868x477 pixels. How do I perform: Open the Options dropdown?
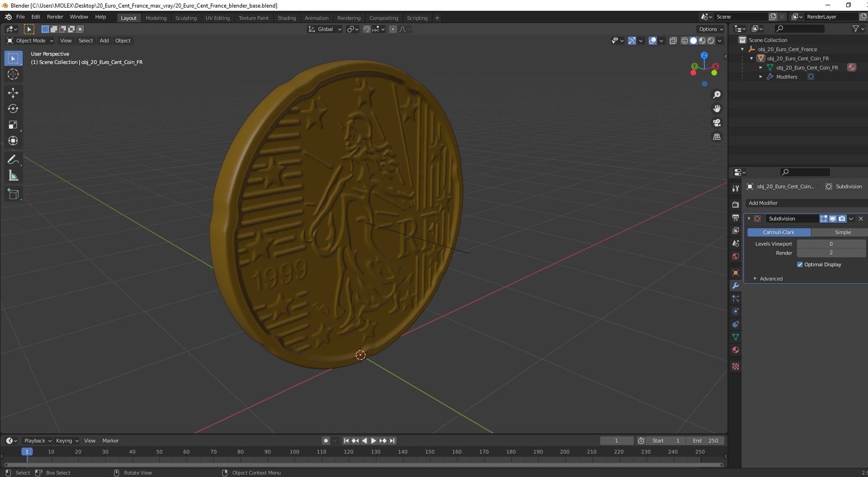pyautogui.click(x=711, y=29)
